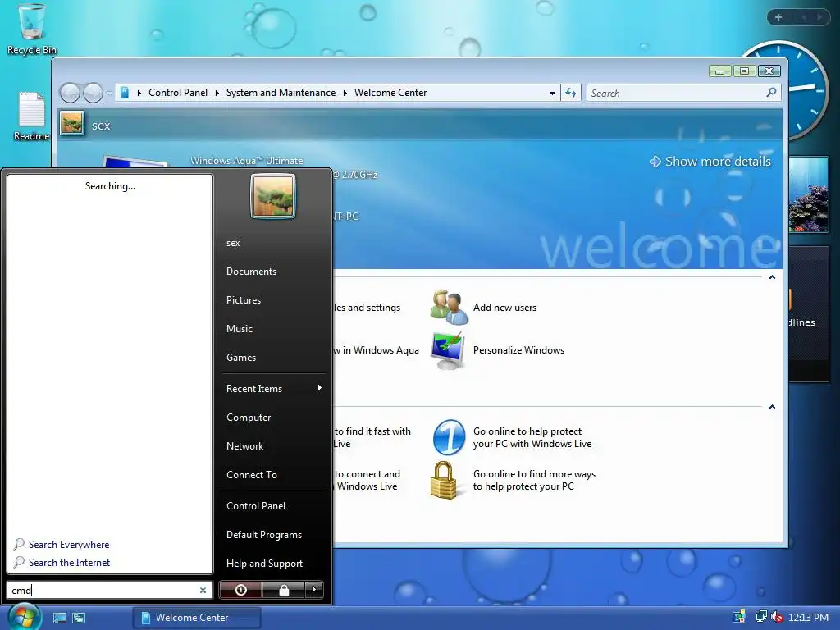The image size is (840, 630).
Task: Open Computer from the Start menu
Action: pos(248,418)
